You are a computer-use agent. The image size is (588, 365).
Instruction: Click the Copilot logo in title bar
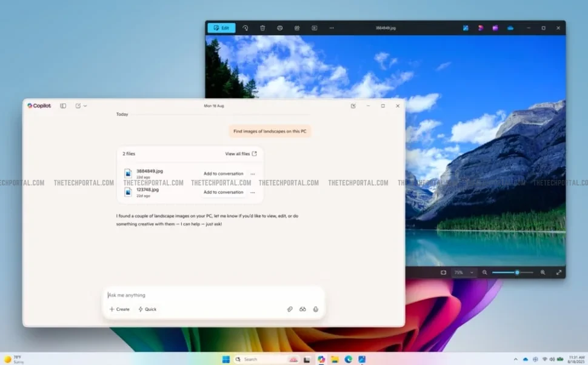tap(39, 105)
